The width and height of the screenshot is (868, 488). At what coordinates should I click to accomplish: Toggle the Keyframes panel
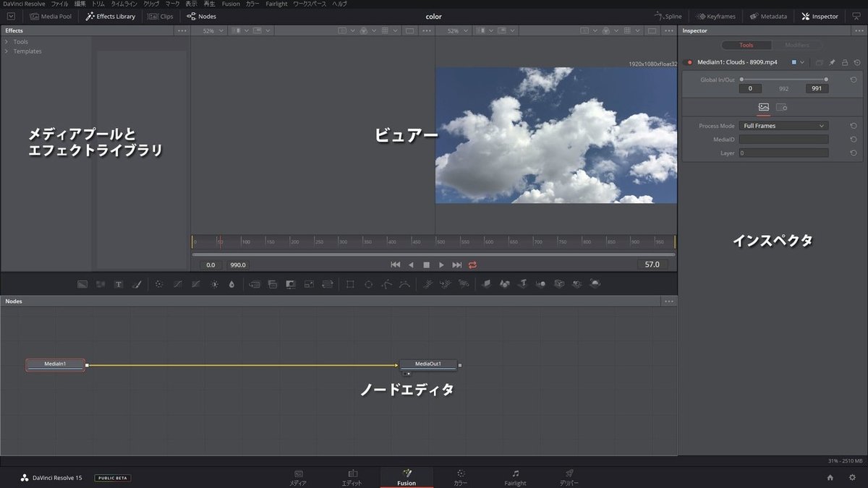click(x=716, y=16)
